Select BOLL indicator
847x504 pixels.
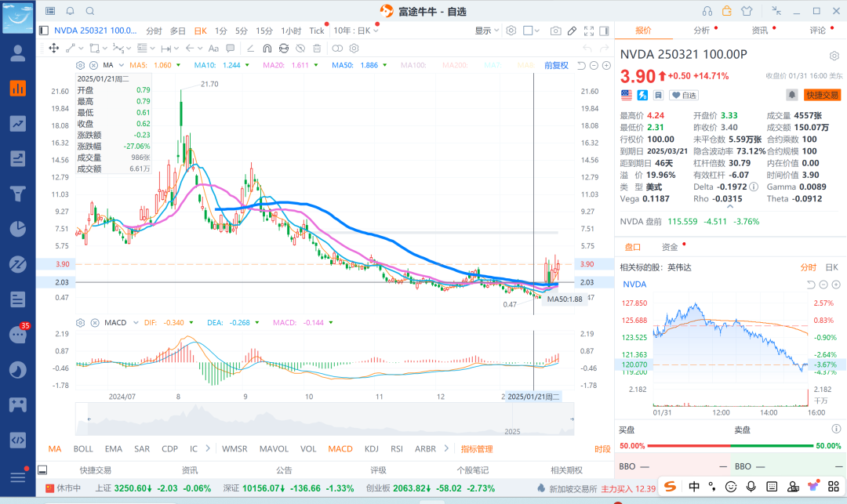click(x=83, y=449)
